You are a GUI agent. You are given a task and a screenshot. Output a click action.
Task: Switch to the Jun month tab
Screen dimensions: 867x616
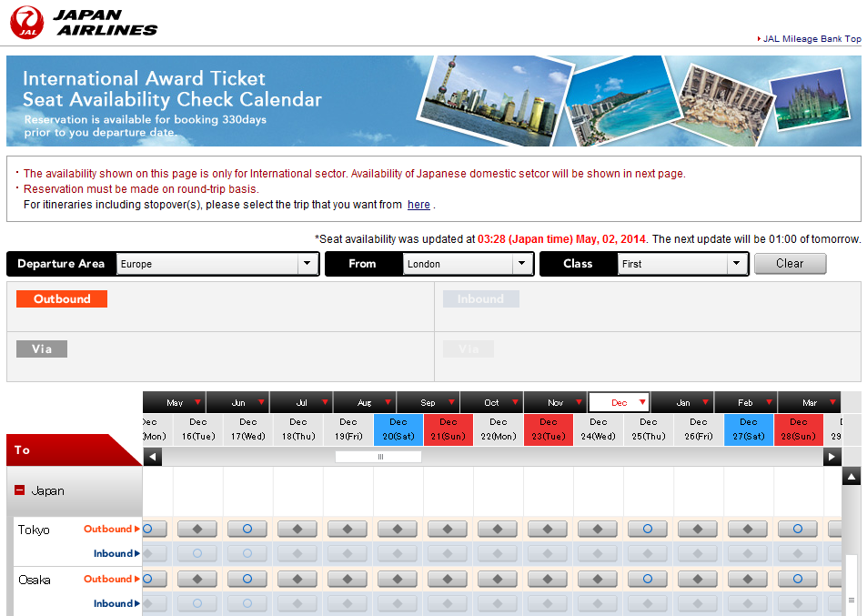point(238,402)
